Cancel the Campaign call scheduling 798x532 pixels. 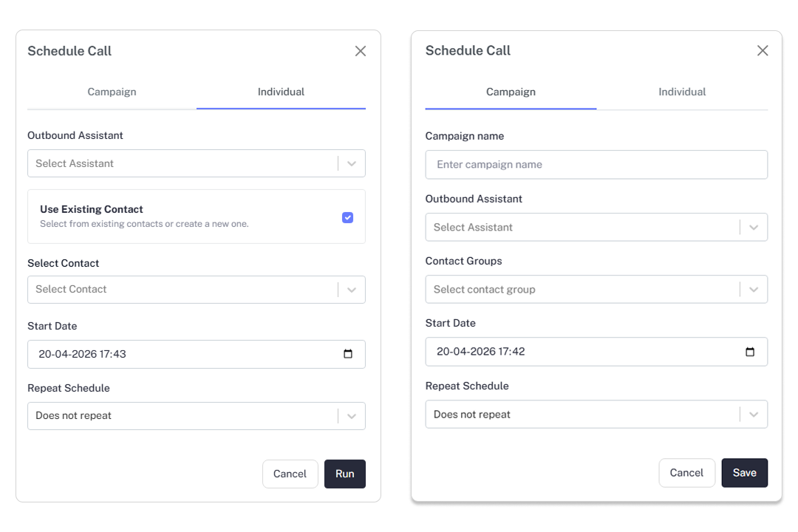[686, 473]
